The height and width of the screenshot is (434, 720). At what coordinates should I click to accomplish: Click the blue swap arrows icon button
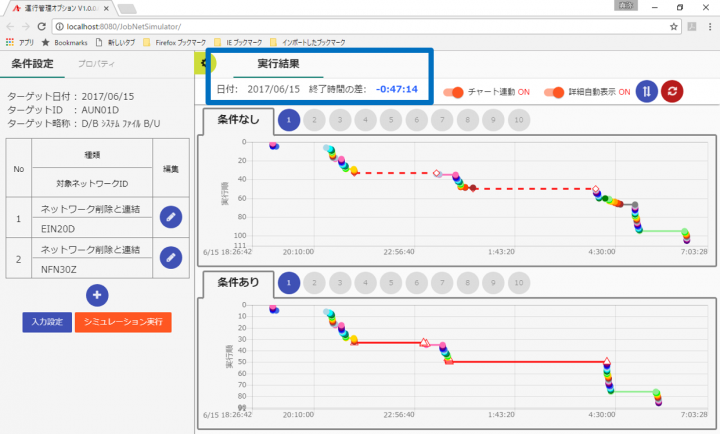[x=646, y=91]
